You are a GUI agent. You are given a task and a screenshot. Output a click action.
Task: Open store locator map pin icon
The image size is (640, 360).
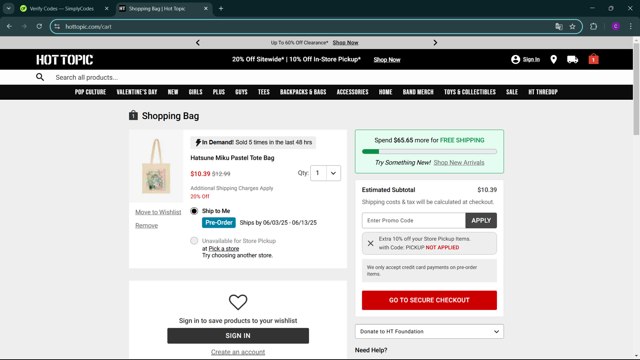pyautogui.click(x=553, y=60)
